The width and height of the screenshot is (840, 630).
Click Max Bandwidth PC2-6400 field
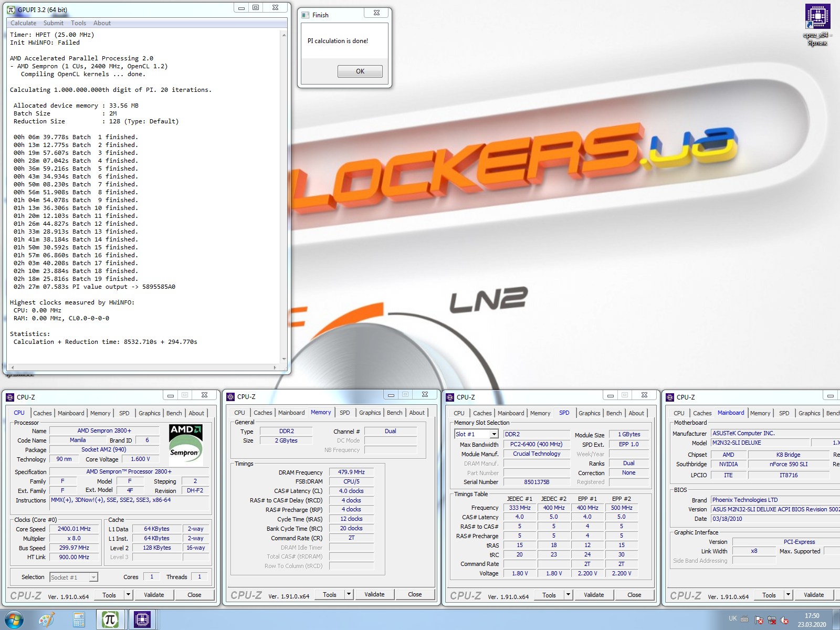[x=537, y=444]
